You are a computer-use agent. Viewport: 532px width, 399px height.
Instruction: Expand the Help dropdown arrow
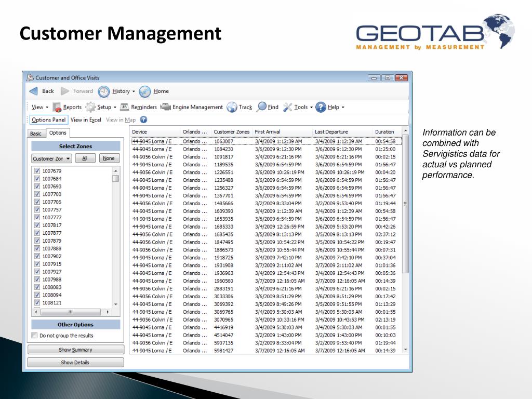(x=343, y=107)
